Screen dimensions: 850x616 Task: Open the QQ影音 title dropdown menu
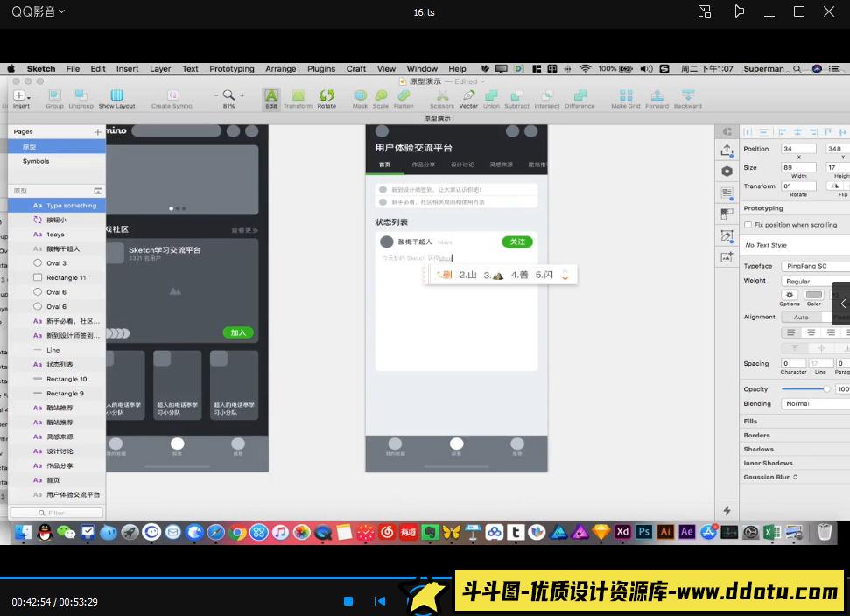tap(62, 10)
